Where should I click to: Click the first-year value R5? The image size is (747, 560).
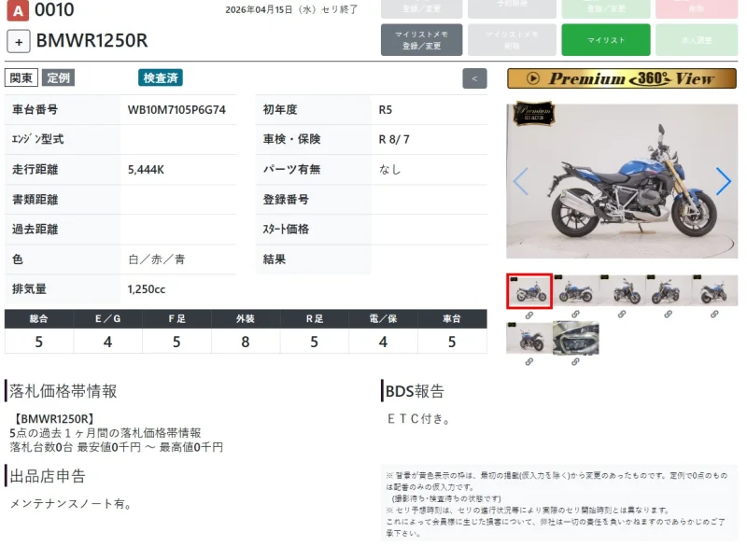[386, 110]
